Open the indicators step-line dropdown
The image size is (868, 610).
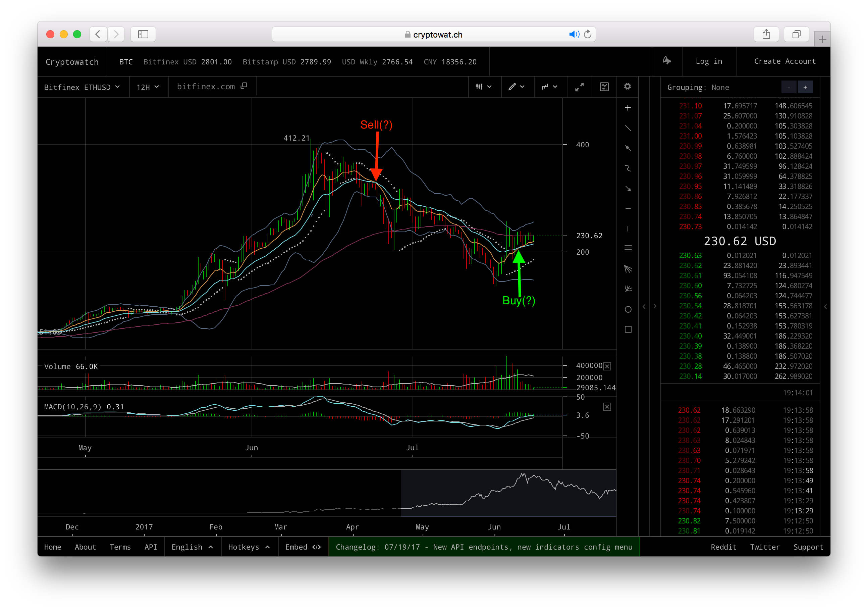tap(549, 87)
